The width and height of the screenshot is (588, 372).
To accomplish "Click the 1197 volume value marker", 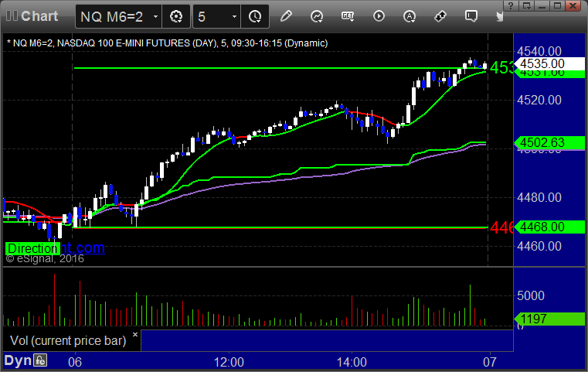I will (549, 319).
